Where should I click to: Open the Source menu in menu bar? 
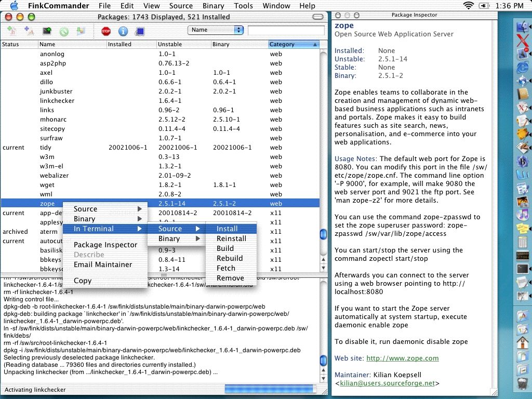pyautogui.click(x=181, y=6)
